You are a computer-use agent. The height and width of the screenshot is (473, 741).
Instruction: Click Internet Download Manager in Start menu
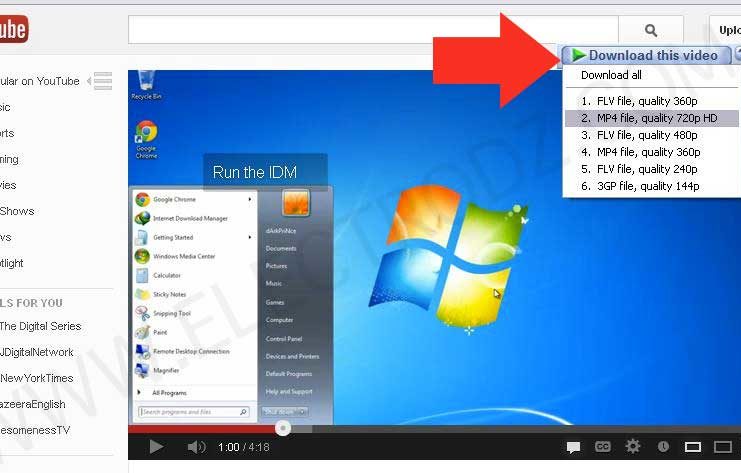(190, 218)
